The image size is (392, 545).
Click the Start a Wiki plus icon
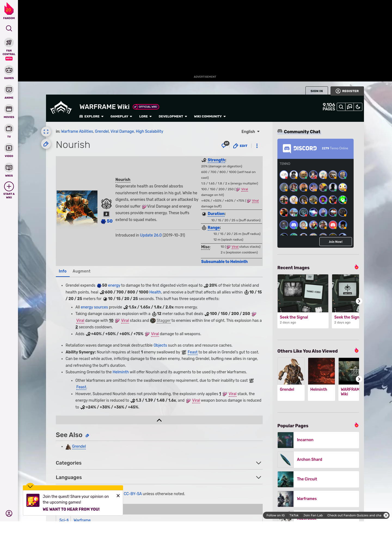click(x=9, y=186)
